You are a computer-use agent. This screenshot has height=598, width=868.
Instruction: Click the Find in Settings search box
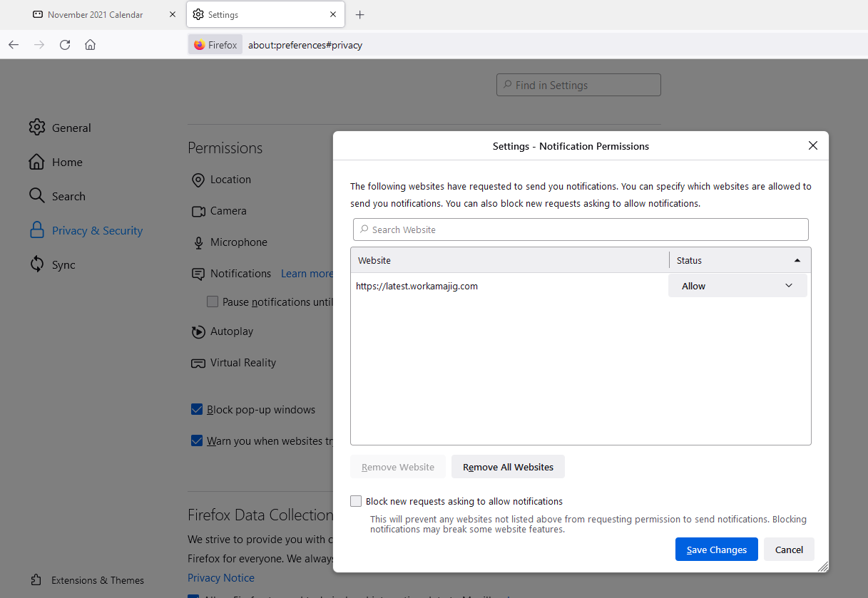[578, 85]
